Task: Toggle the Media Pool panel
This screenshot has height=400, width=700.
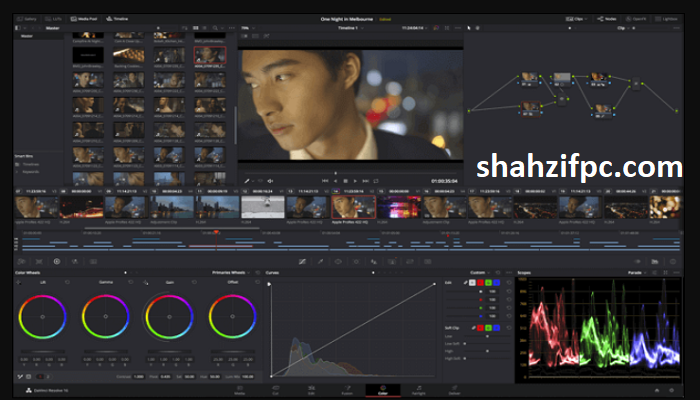Action: tap(84, 19)
